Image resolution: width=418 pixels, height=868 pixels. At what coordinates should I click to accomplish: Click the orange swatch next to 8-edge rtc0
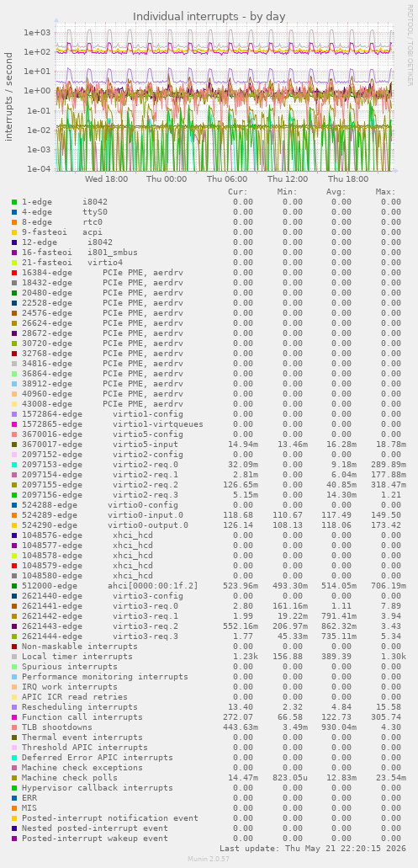[x=14, y=222]
